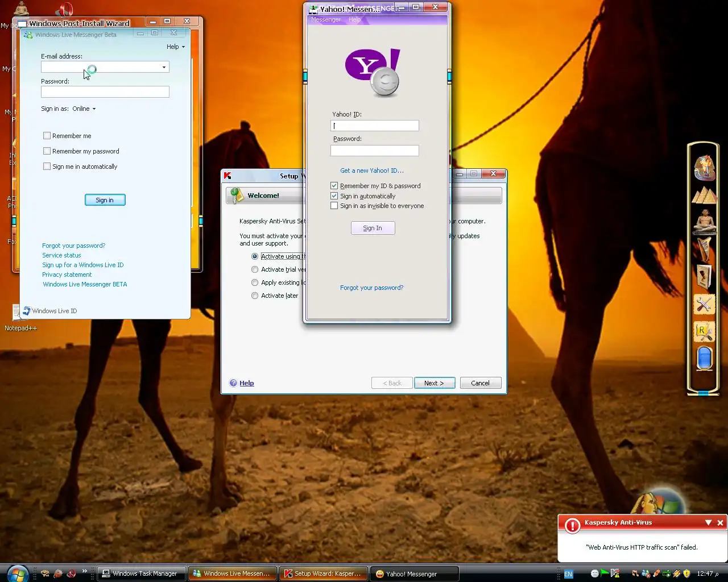Image resolution: width=728 pixels, height=582 pixels.
Task: Click Sign in button in Windows Live Messenger
Action: (105, 200)
